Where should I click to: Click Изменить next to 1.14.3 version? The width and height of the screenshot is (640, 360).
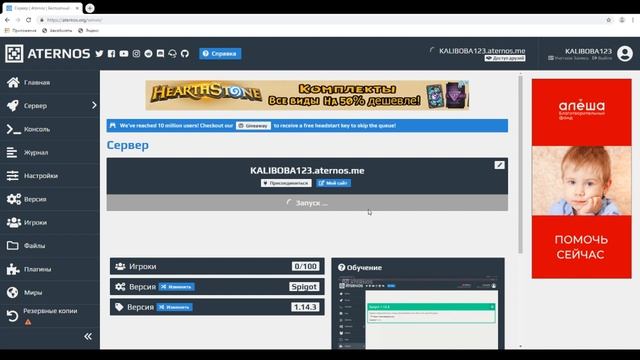tap(174, 307)
